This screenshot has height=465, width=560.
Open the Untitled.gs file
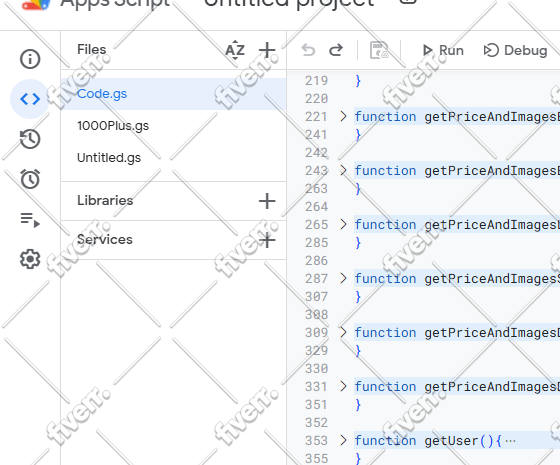point(174,158)
